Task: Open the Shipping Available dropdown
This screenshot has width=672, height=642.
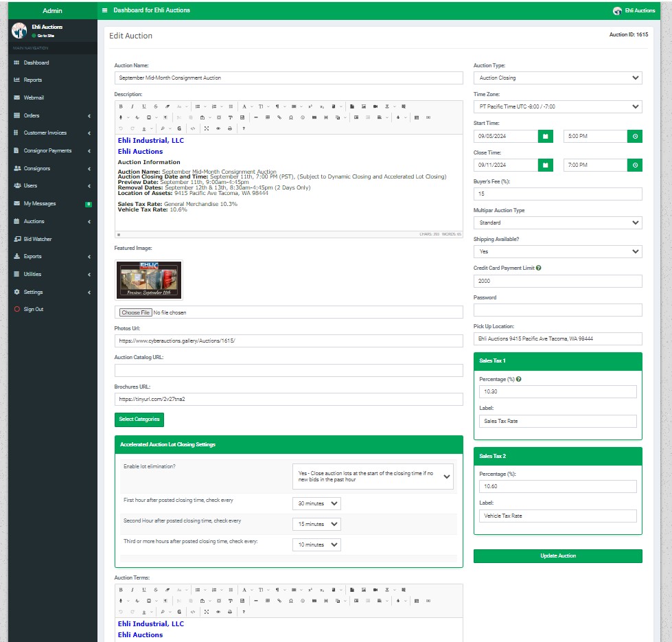Action: point(557,251)
